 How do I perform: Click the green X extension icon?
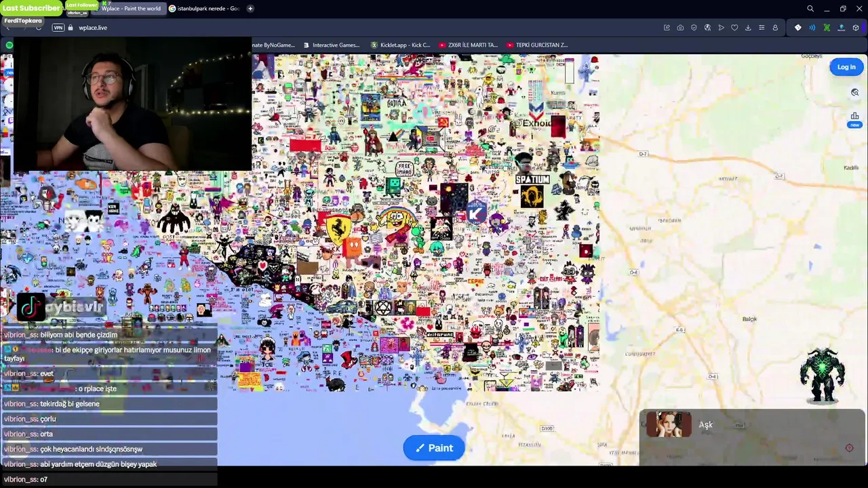(x=827, y=28)
